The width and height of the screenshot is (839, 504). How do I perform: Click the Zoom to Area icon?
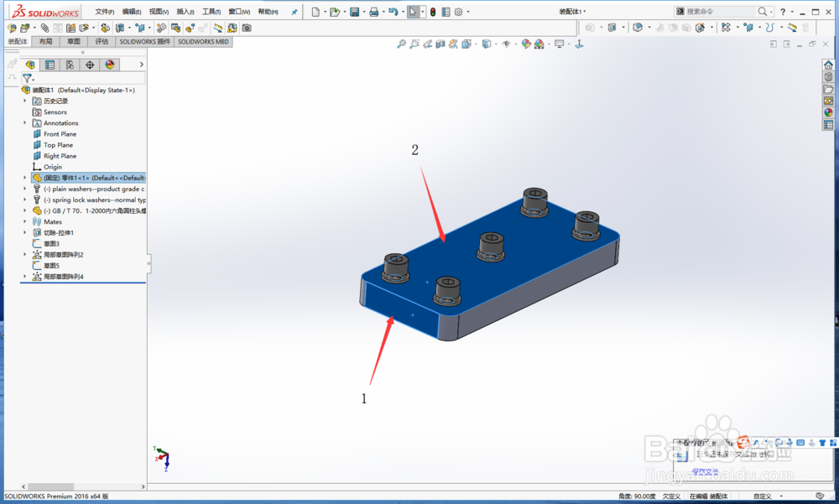point(414,44)
